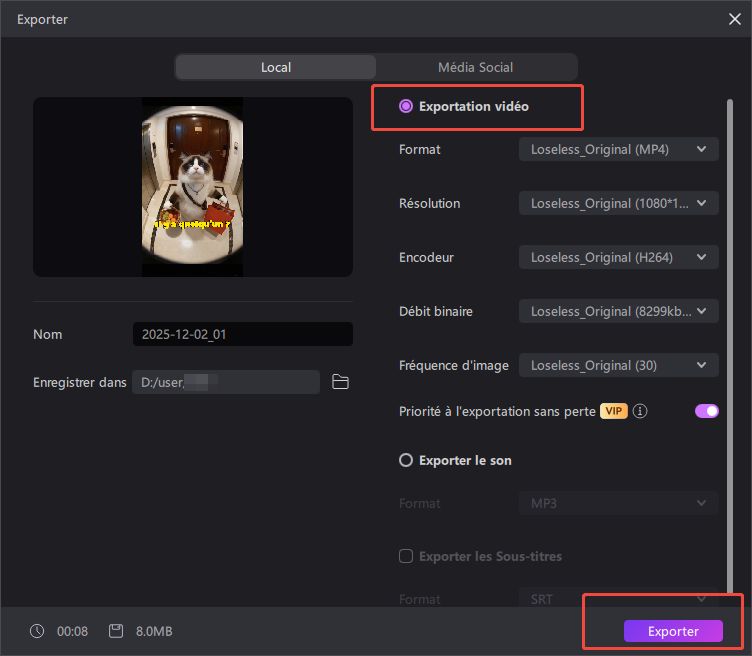This screenshot has width=752, height=656.
Task: Click the folder browse icon
Action: coord(340,382)
